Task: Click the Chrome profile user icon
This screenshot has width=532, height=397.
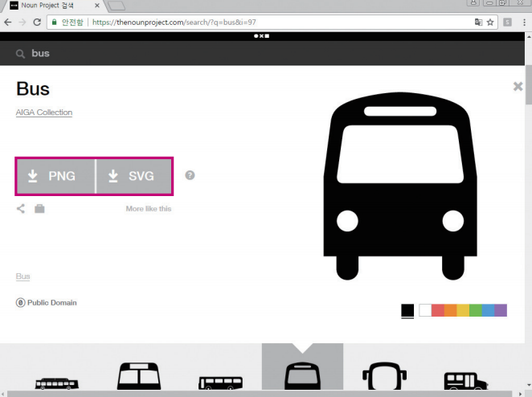Action: coord(473,2)
